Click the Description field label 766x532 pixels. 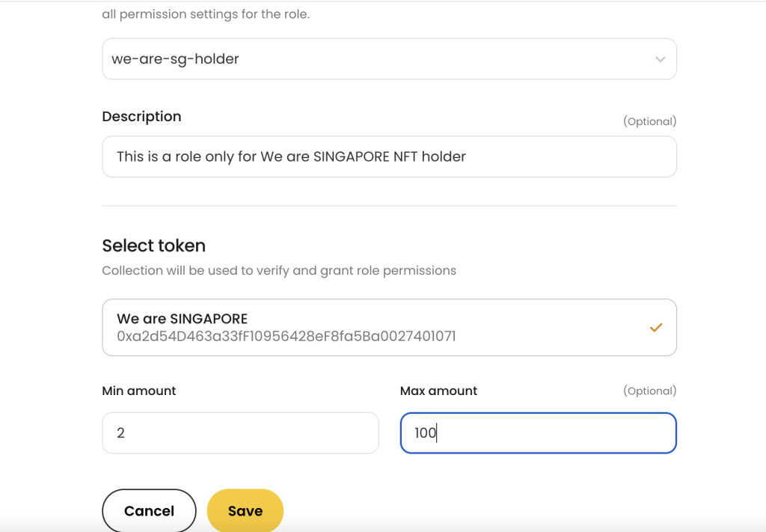click(x=141, y=116)
